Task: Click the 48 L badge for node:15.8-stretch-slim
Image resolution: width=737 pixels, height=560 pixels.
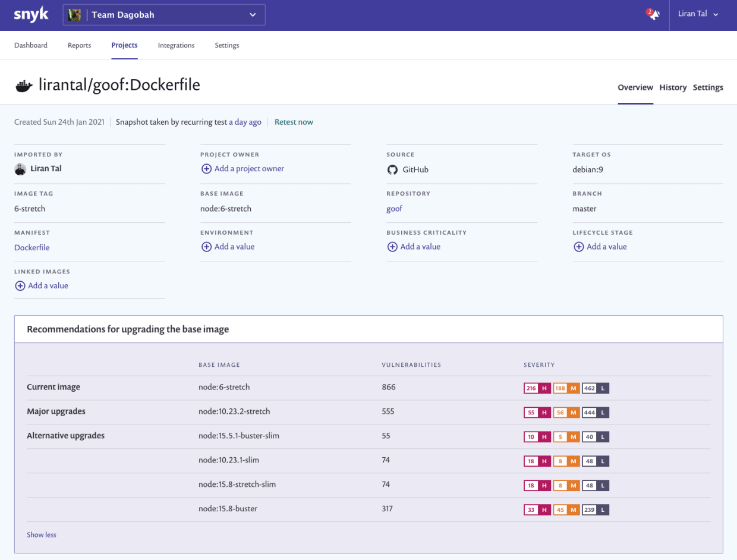Action: pyautogui.click(x=596, y=486)
